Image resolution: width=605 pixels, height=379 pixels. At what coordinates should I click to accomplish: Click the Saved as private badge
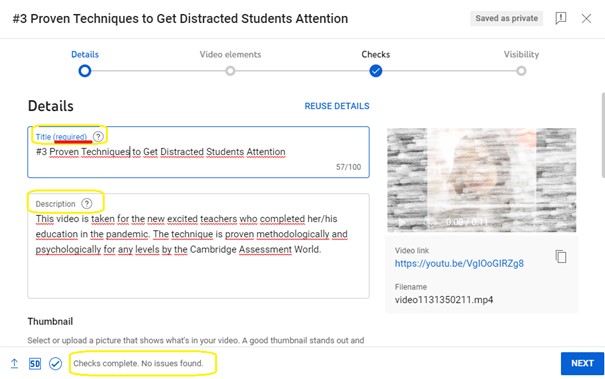[506, 18]
